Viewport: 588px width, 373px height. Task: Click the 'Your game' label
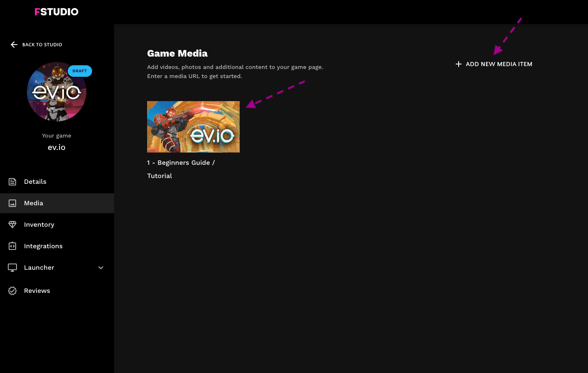(x=57, y=135)
